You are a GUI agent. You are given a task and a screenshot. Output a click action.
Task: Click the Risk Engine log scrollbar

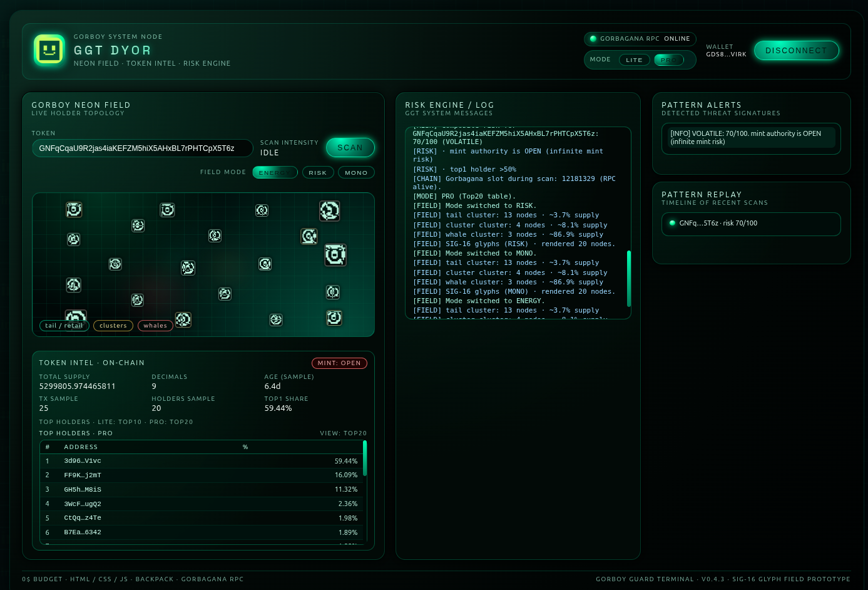click(x=628, y=279)
